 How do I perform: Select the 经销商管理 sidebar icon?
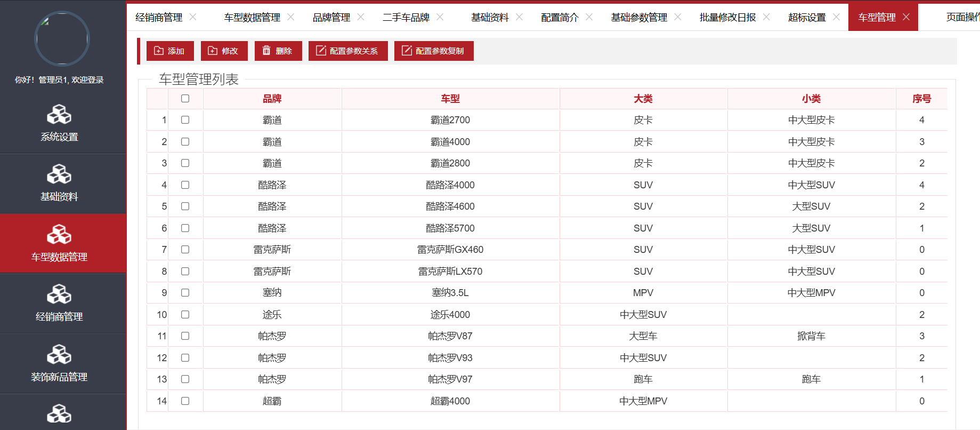59,294
